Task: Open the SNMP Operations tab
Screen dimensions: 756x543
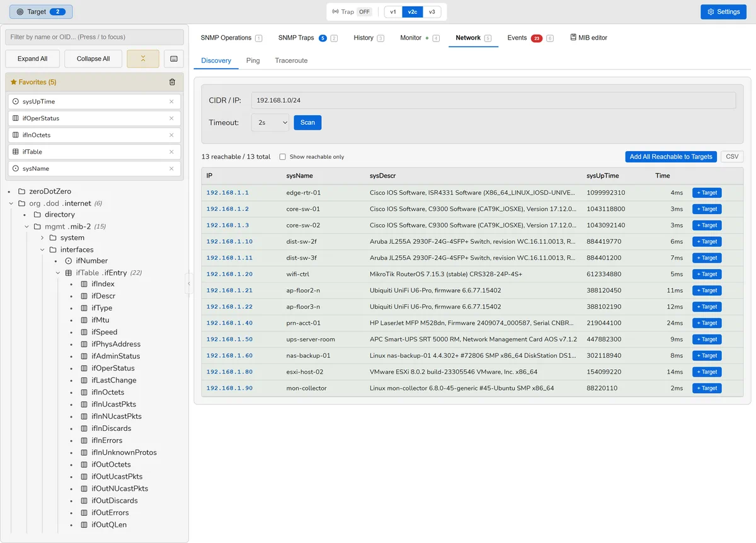Action: (x=231, y=38)
